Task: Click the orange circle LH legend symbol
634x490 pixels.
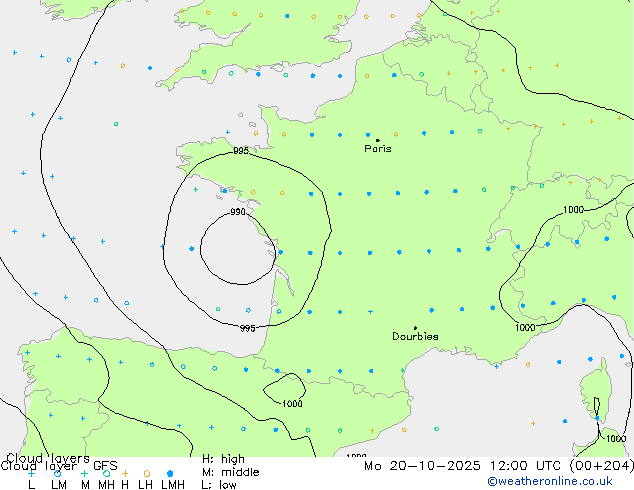Action: click(x=147, y=473)
